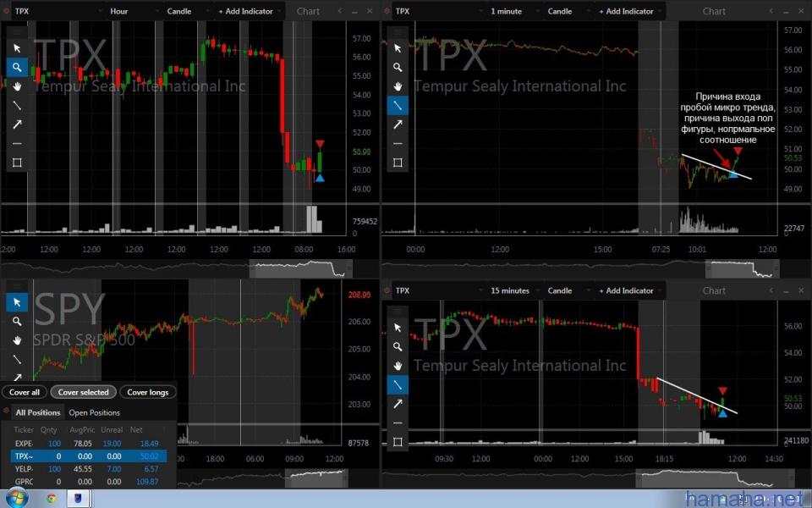The width and height of the screenshot is (812, 508).
Task: Pick the hand pan tool in the SPY chart
Action: pos(17,340)
